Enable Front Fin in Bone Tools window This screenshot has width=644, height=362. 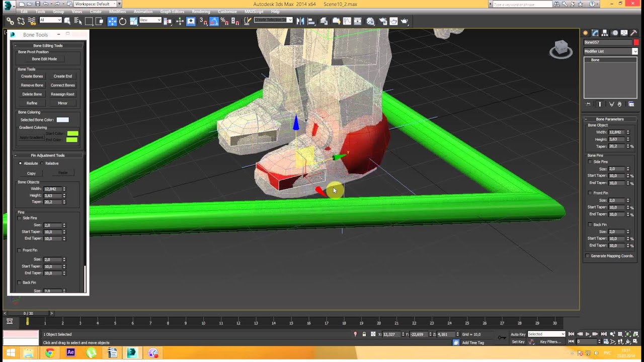20,250
